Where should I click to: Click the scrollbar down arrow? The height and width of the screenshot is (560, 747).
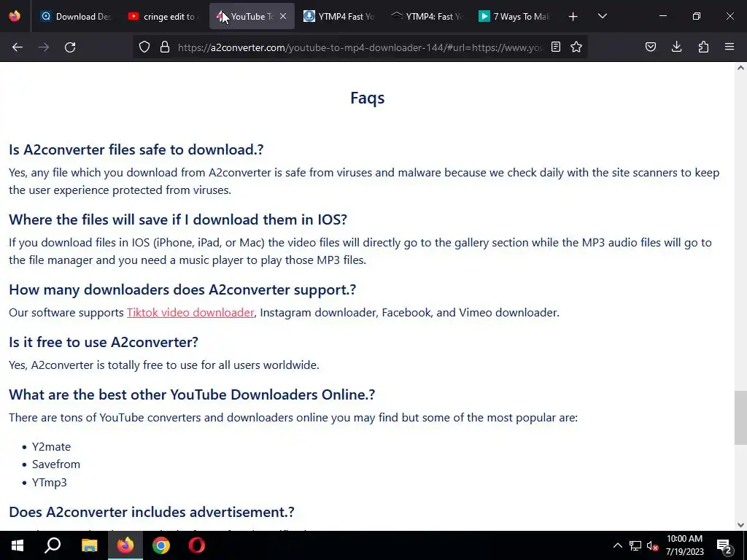tap(740, 525)
